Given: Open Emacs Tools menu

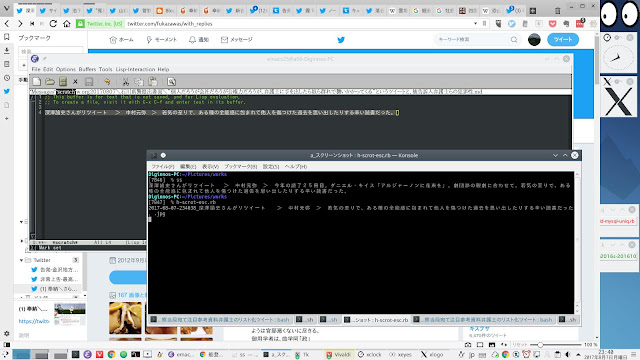Looking at the screenshot, I should coord(105,69).
